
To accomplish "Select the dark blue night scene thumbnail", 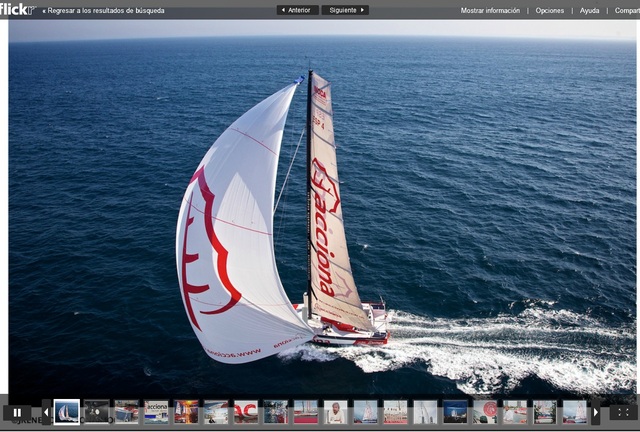I will click(x=456, y=412).
